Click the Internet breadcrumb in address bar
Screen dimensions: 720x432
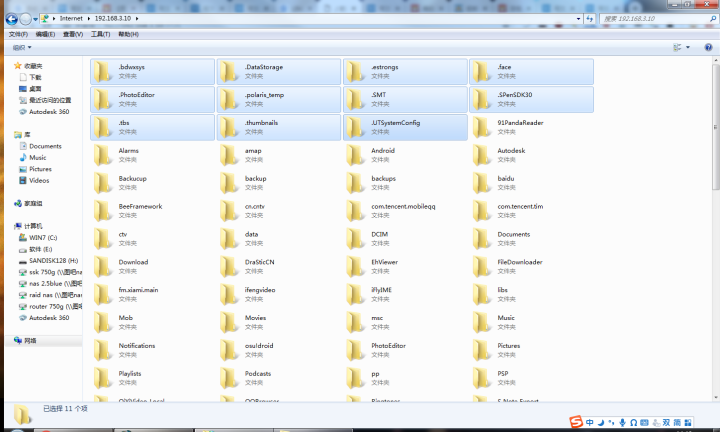click(71, 18)
